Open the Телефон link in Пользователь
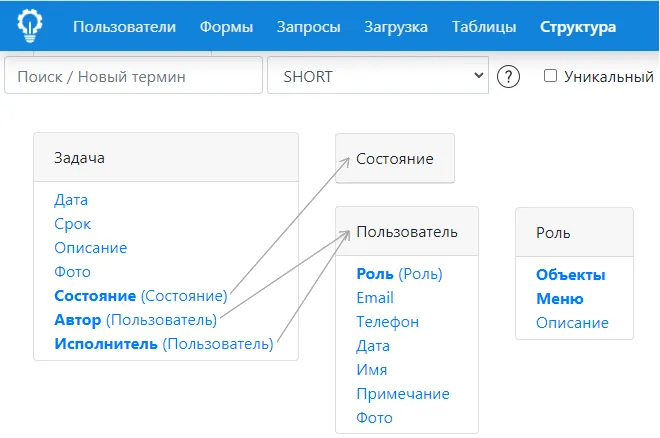 pyautogui.click(x=388, y=322)
